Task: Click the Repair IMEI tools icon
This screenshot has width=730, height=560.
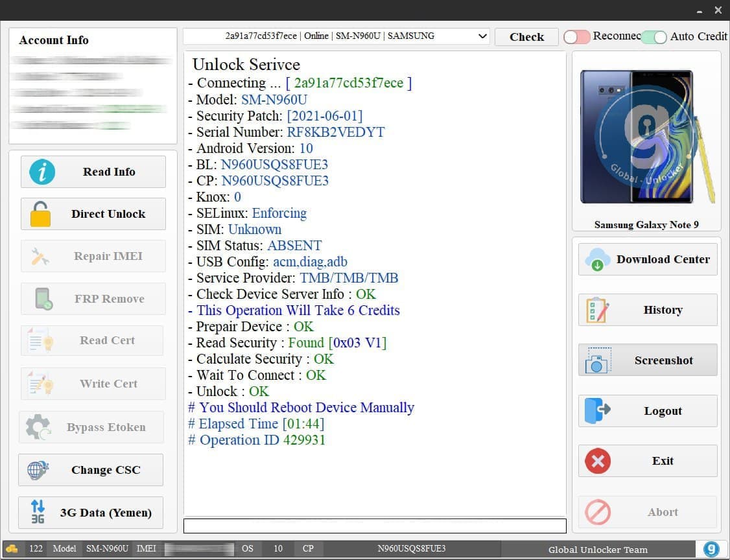Action: (40, 257)
